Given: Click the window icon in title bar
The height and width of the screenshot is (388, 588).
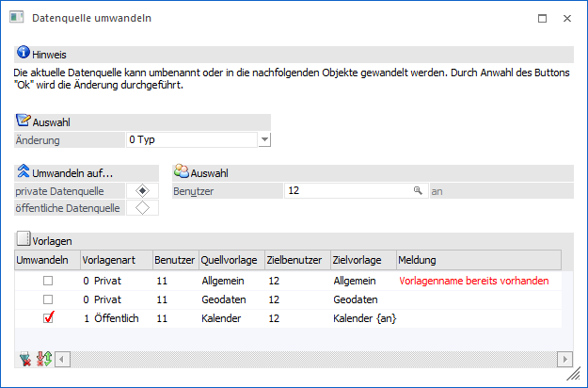Looking at the screenshot, I should tap(16, 18).
